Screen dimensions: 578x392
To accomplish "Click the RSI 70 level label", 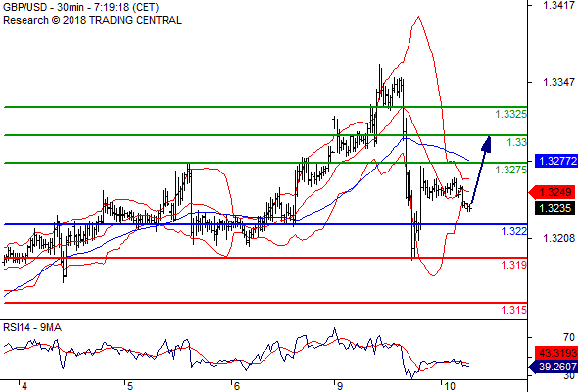I will point(569,337).
